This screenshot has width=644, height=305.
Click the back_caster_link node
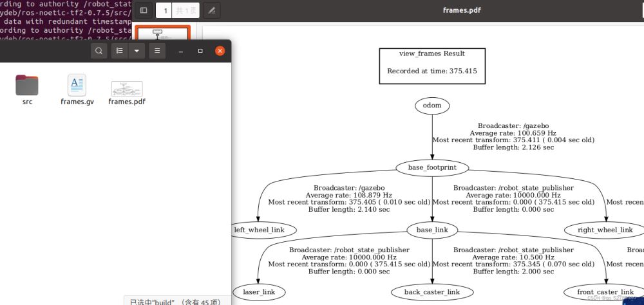[432, 292]
